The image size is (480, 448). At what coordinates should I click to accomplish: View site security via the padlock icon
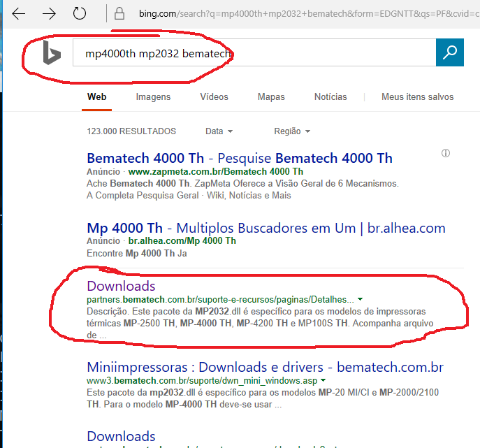(x=119, y=14)
